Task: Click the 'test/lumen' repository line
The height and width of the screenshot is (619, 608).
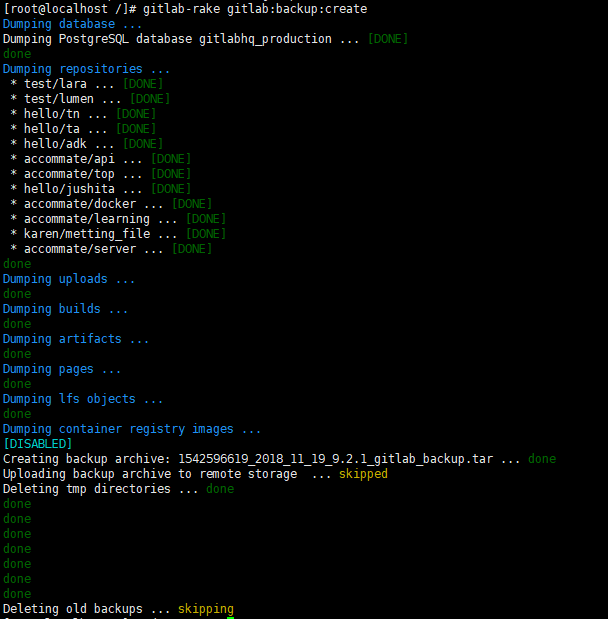Action: coord(90,99)
